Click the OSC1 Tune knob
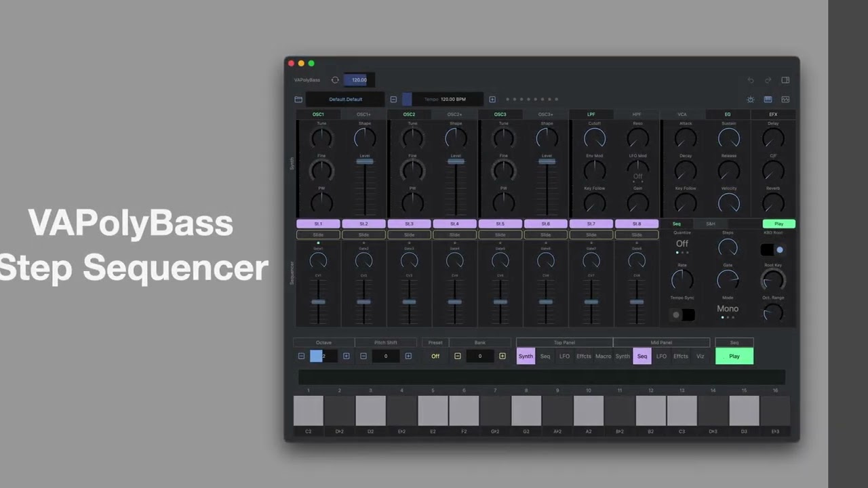This screenshot has height=488, width=868. tap(321, 138)
